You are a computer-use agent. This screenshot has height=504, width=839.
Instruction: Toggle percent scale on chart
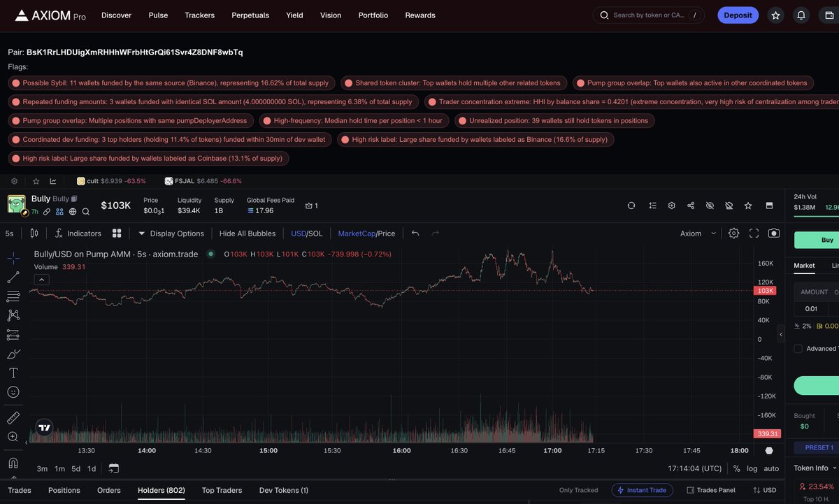point(736,468)
